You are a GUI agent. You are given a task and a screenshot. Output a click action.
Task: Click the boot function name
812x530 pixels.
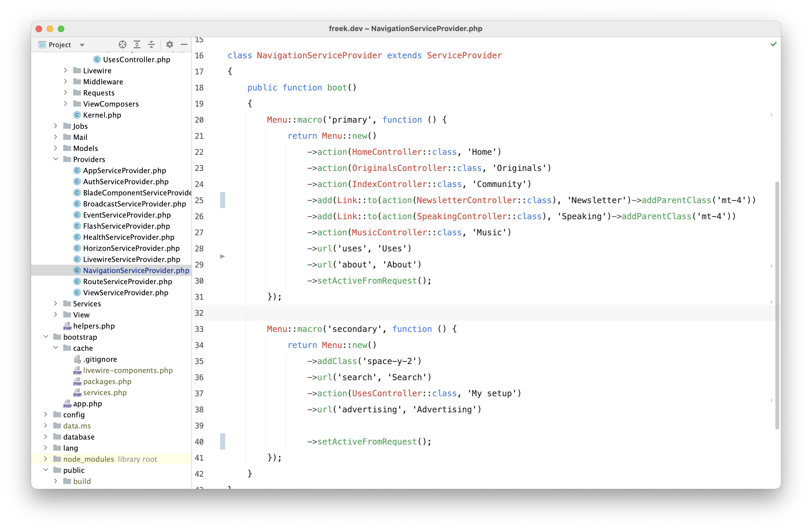pyautogui.click(x=337, y=88)
